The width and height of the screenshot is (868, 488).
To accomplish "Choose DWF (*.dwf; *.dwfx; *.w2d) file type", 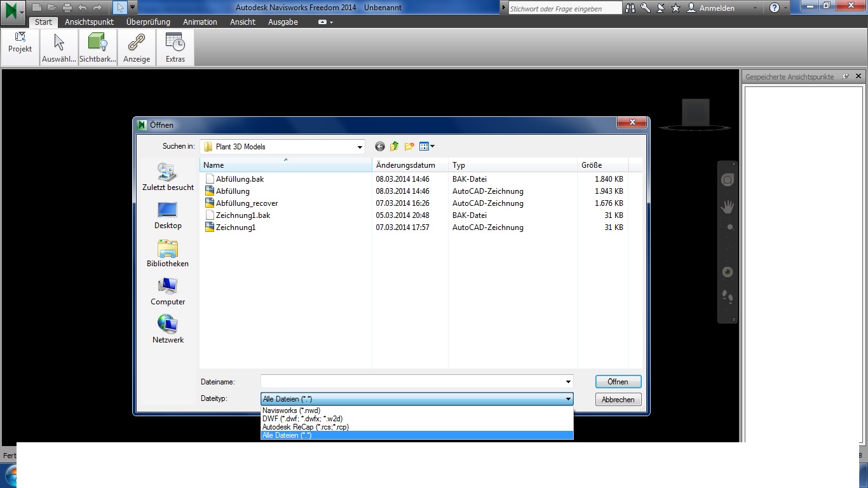I will (x=417, y=419).
